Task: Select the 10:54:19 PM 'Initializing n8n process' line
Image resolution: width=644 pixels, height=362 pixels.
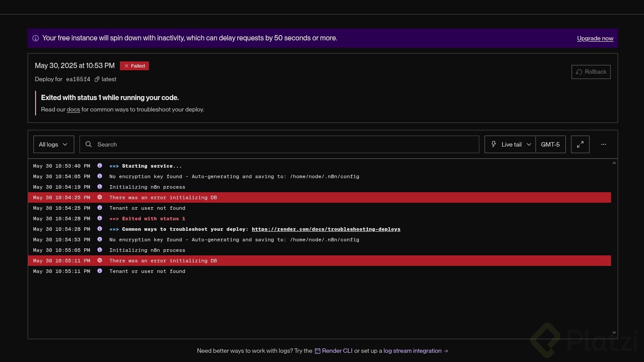Action: [x=319, y=187]
